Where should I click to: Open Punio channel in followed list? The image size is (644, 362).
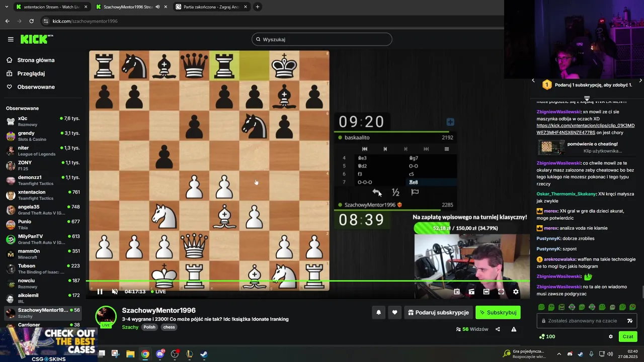pyautogui.click(x=43, y=224)
